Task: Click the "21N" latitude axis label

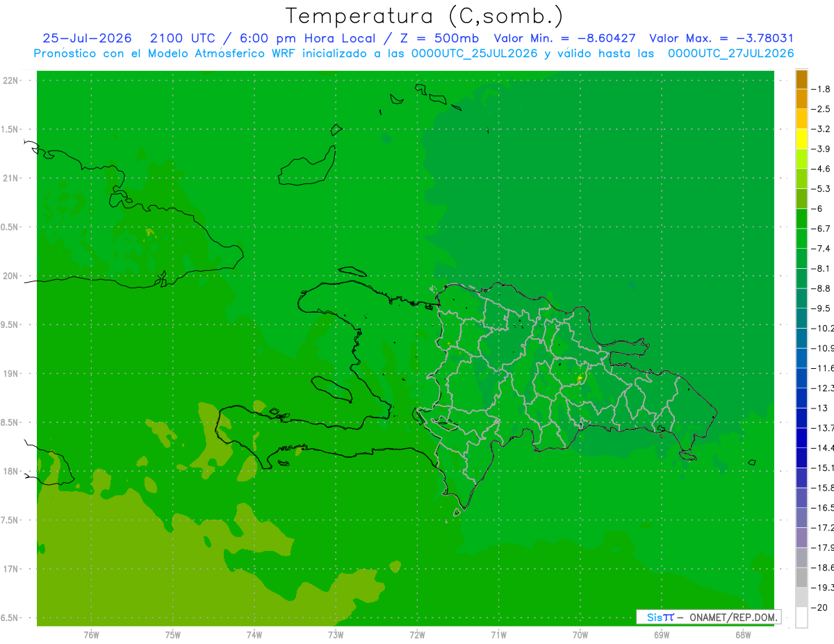Action: (x=10, y=178)
